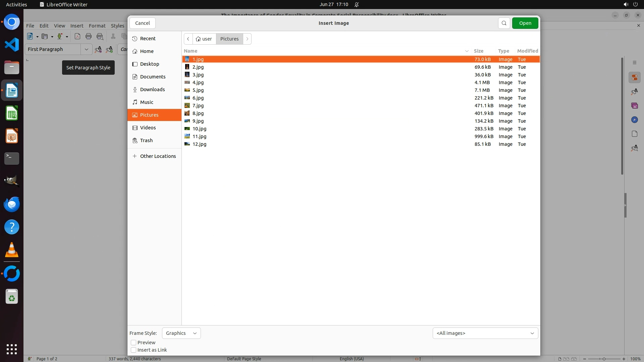Open the Gallery sidebar panel icon
The image size is (644, 362).
(x=634, y=106)
